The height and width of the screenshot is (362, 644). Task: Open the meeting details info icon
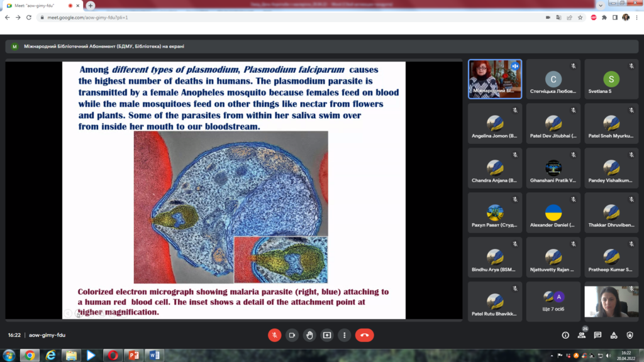(565, 336)
